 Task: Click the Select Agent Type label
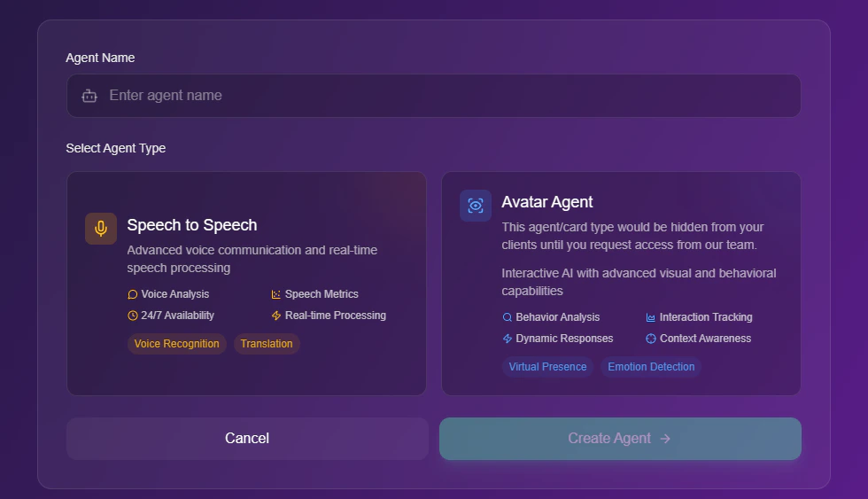click(116, 148)
